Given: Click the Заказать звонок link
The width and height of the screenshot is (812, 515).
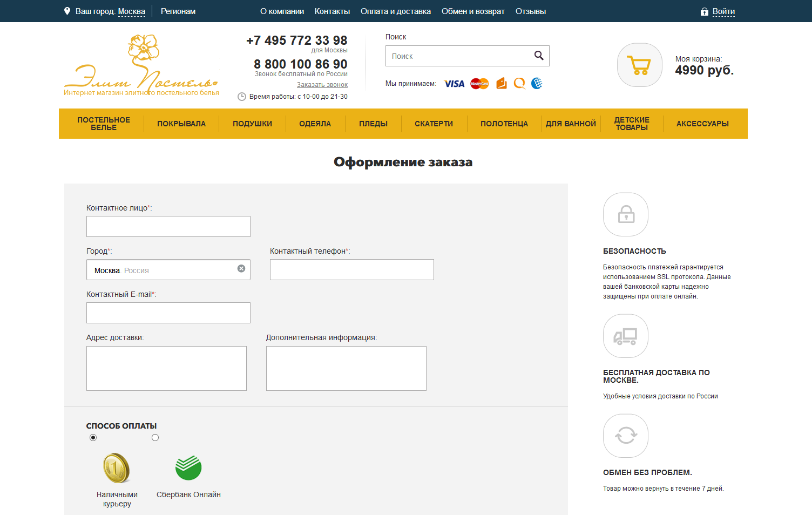Looking at the screenshot, I should pos(322,84).
